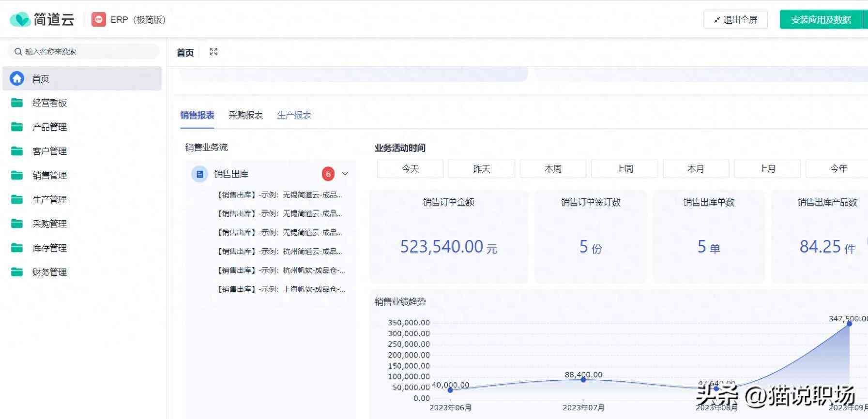Switch to 销售报表 tab

point(197,115)
